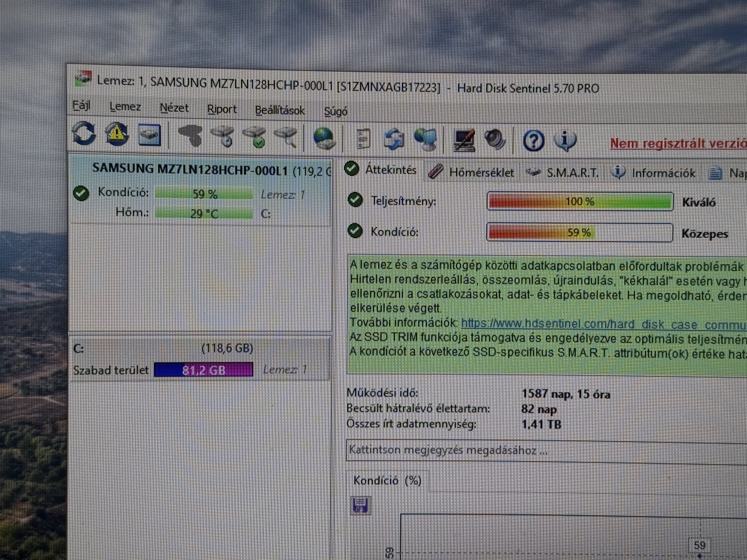
Task: Open the Riport menu
Action: click(222, 109)
